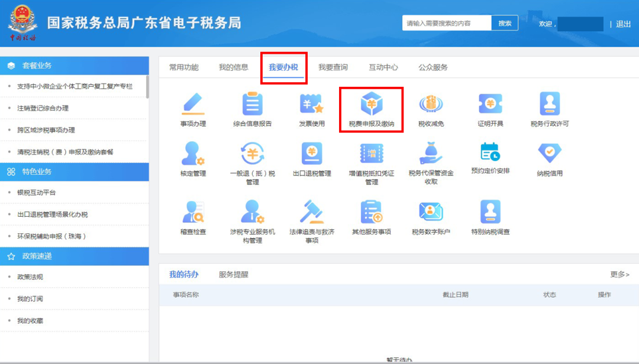Open the 核定管理 icon

[193, 154]
